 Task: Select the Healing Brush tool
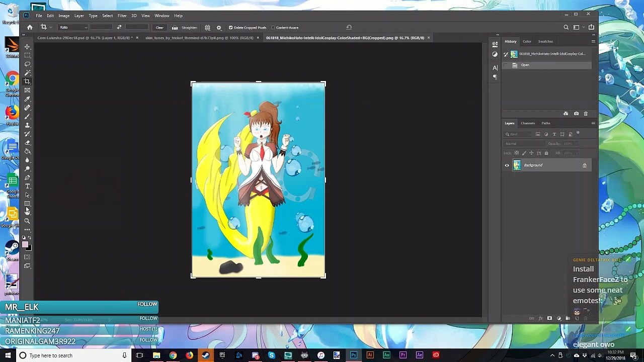[x=27, y=108]
